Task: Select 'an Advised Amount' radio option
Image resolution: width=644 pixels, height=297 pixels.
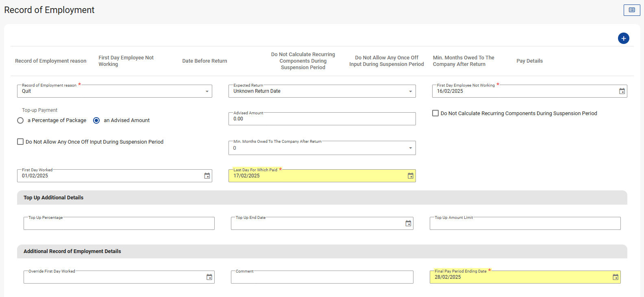Action: pyautogui.click(x=96, y=120)
